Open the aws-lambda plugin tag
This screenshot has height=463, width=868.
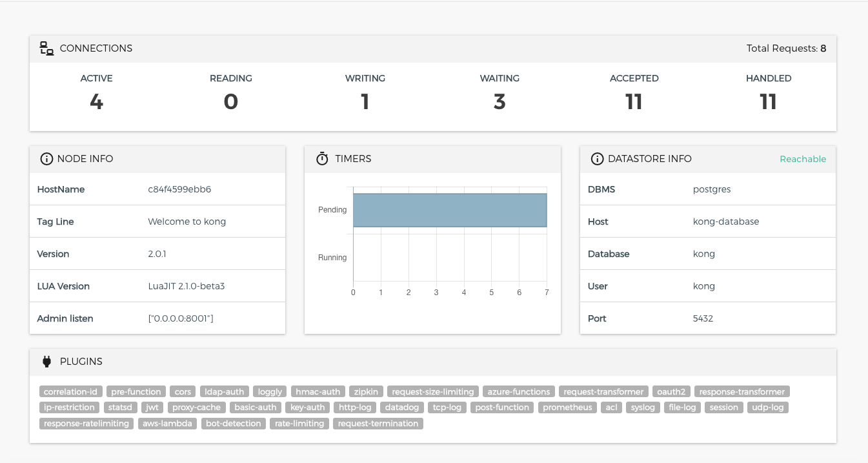point(167,424)
